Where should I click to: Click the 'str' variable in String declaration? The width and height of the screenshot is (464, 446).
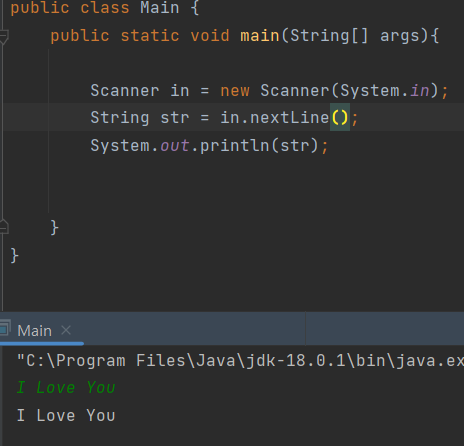coord(175,118)
